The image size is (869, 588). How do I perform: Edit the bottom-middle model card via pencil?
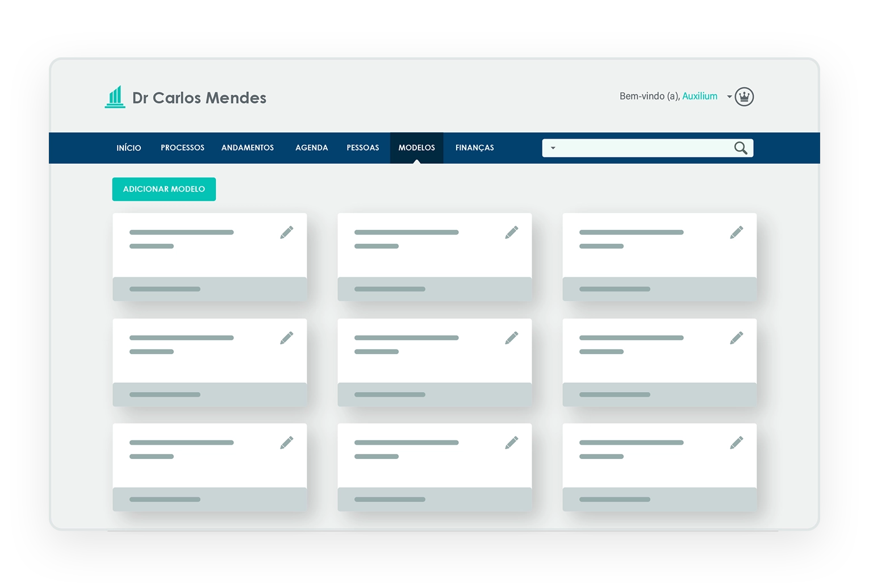point(511,443)
